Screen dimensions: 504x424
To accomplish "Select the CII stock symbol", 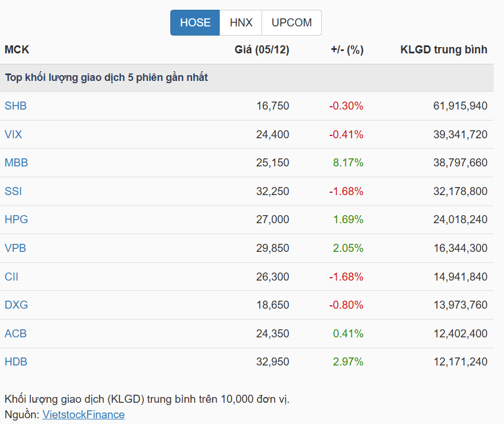I will (x=10, y=276).
